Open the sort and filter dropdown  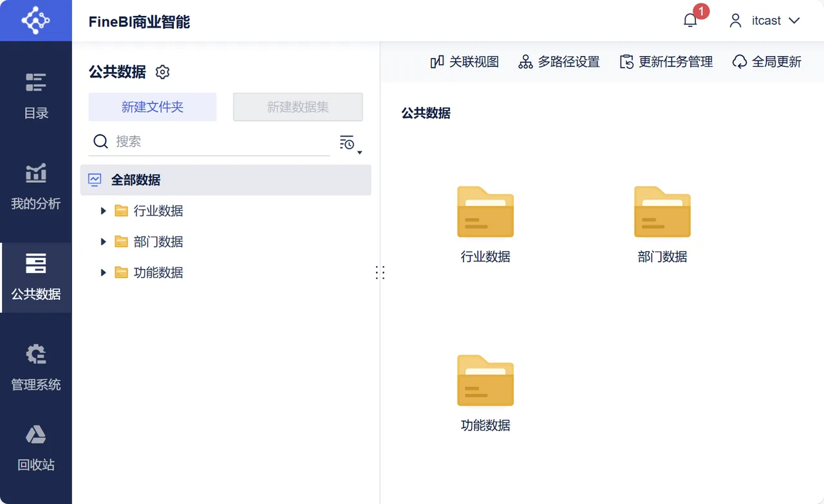coord(351,144)
